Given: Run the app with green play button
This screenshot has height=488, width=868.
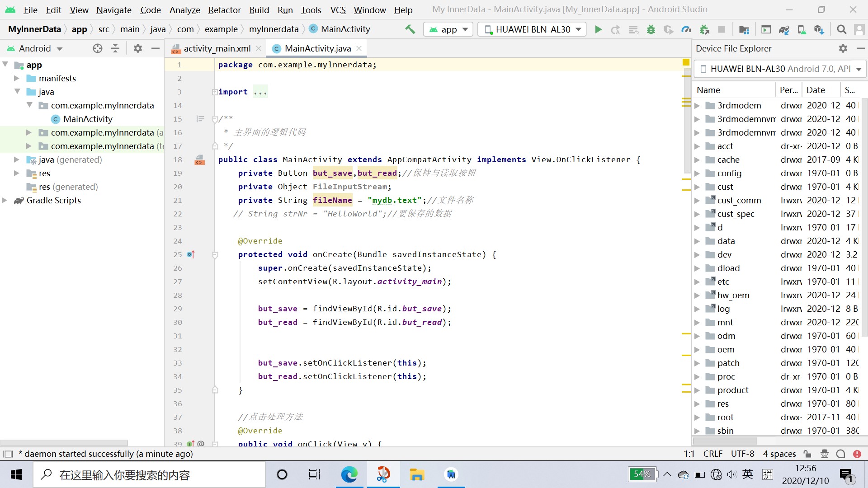Looking at the screenshot, I should coord(598,29).
